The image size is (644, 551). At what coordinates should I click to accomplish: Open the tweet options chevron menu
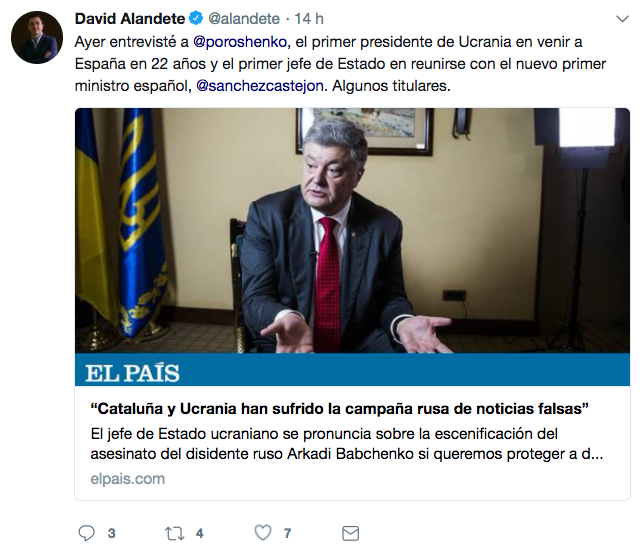tap(623, 19)
